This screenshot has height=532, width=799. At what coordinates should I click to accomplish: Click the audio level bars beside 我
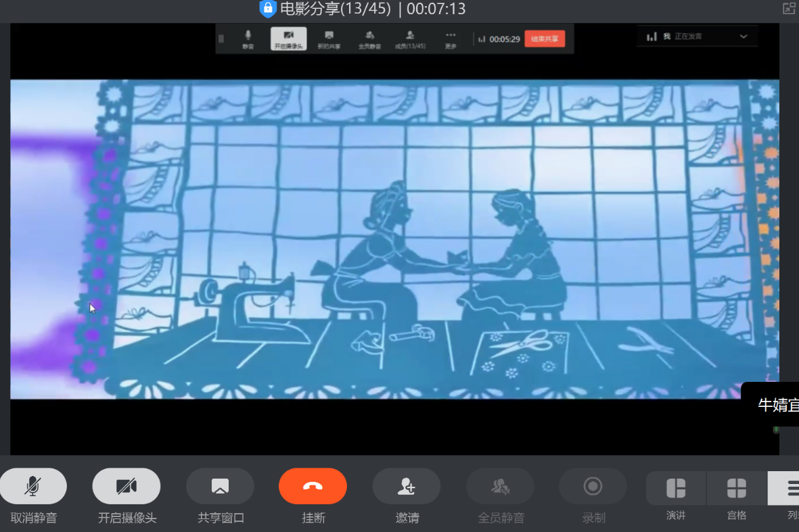(x=652, y=37)
